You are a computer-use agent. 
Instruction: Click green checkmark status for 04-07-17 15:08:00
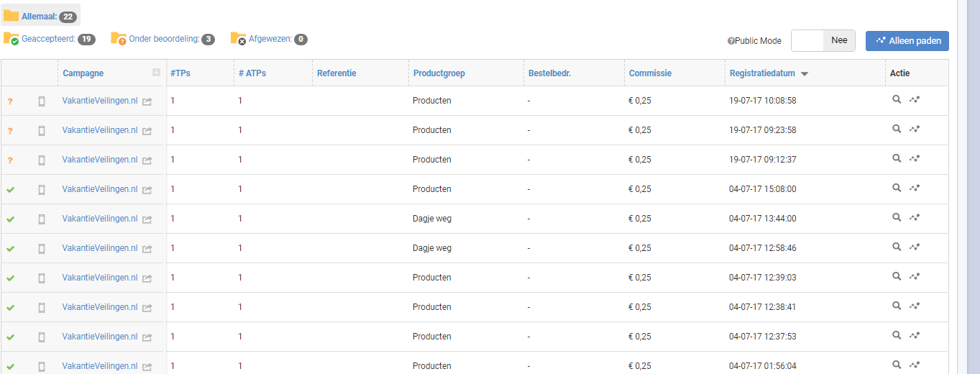[10, 190]
